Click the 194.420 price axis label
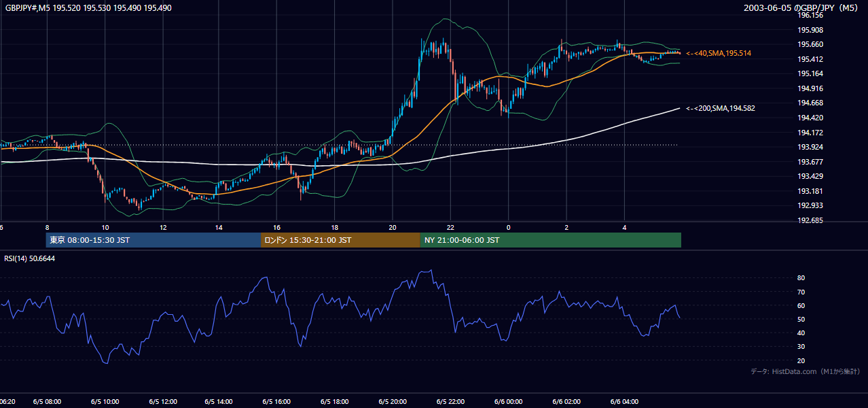 pos(810,118)
